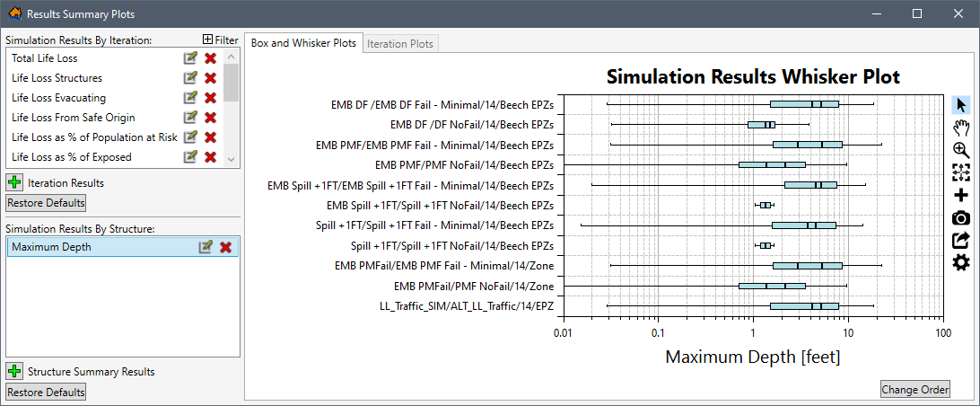
Task: Restore Defaults for iteration results
Action: pyautogui.click(x=46, y=203)
